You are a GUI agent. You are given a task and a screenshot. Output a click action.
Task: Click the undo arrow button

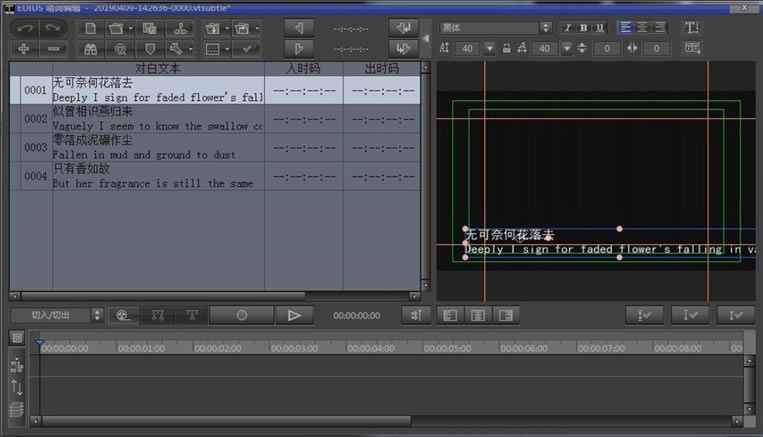click(x=24, y=29)
